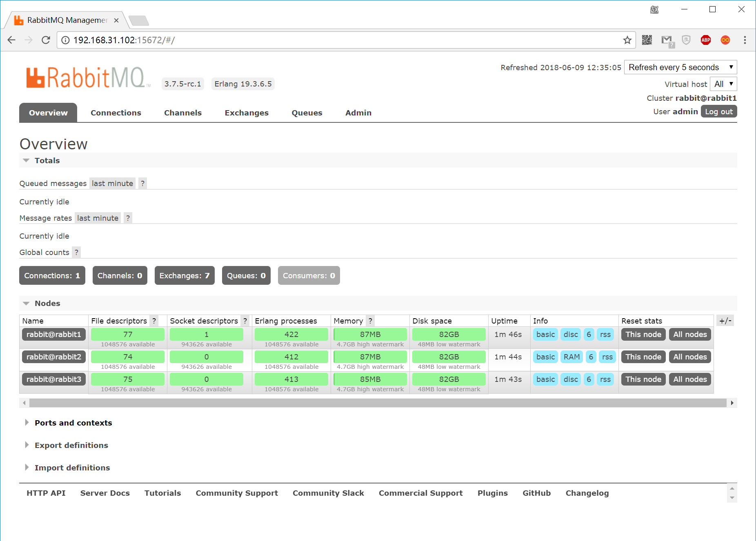756x541 pixels.
Task: Open the HTTP API footer link
Action: coord(46,493)
